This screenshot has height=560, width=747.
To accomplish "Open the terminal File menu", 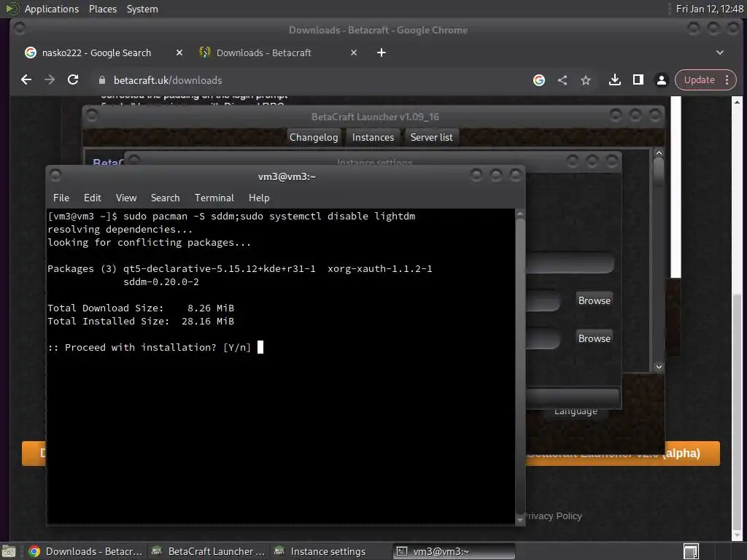I will tap(61, 198).
